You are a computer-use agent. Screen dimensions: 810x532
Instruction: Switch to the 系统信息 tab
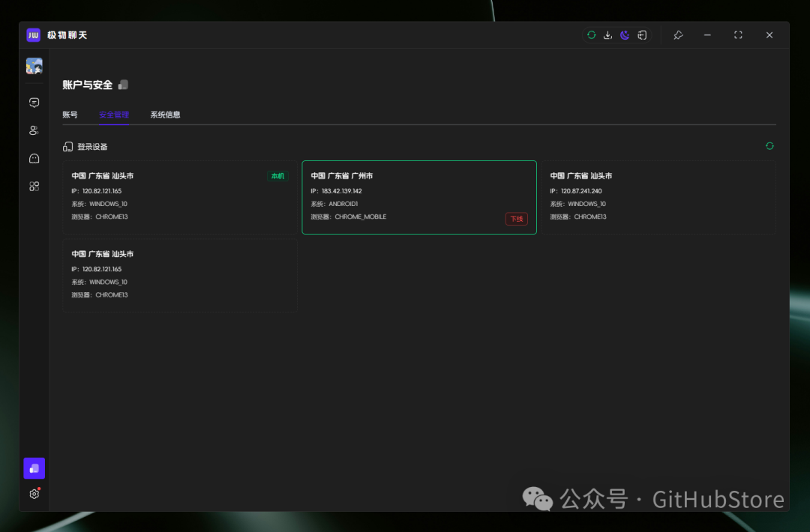click(x=165, y=115)
